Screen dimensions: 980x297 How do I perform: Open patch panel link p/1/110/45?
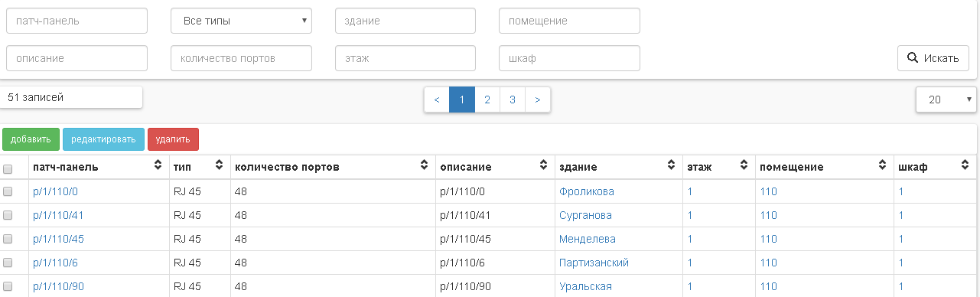coord(58,239)
